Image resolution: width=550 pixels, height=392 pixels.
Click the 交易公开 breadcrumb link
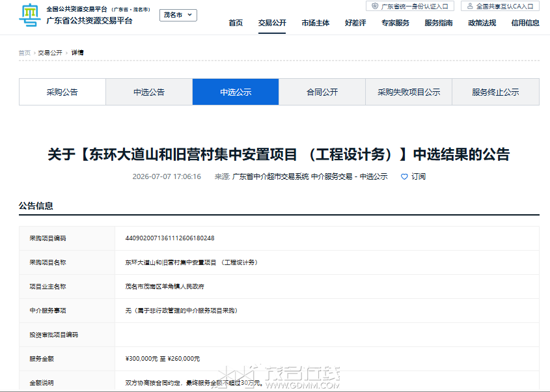tap(50, 53)
